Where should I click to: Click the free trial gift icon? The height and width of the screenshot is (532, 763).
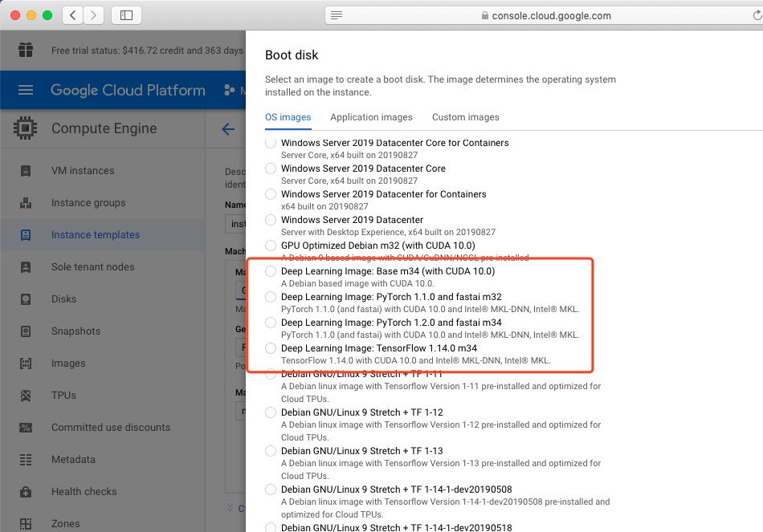point(26,50)
